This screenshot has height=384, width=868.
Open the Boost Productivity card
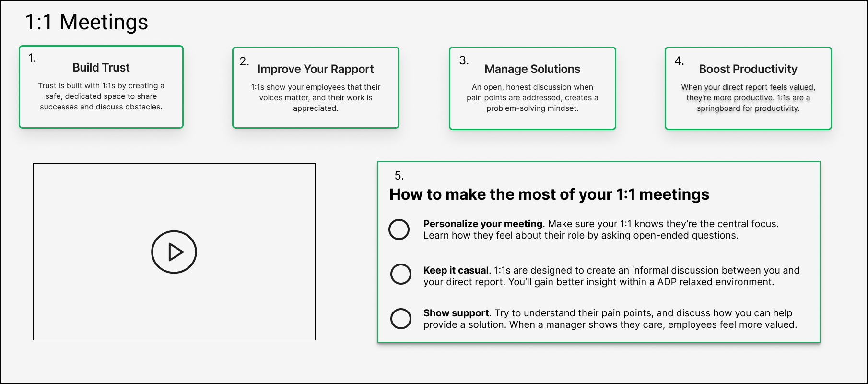[x=748, y=69]
